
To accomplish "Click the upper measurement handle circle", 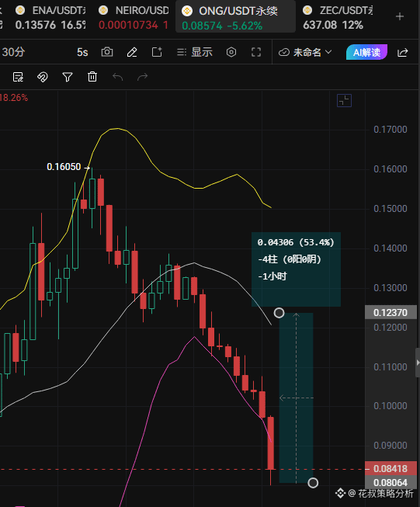I will 279,313.
